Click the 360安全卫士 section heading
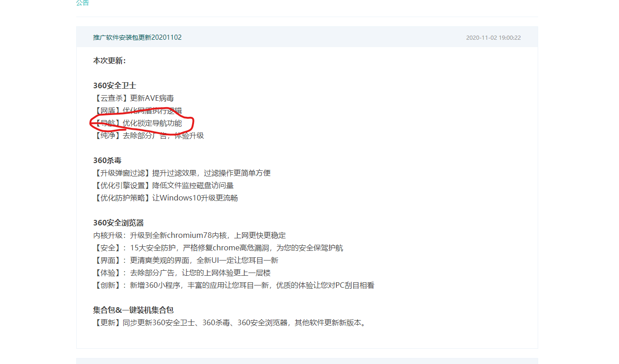The width and height of the screenshot is (619, 364). point(115,86)
